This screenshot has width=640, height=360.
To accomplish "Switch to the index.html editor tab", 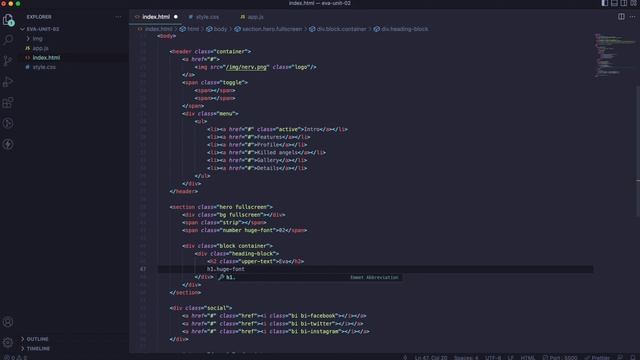I will [x=156, y=17].
